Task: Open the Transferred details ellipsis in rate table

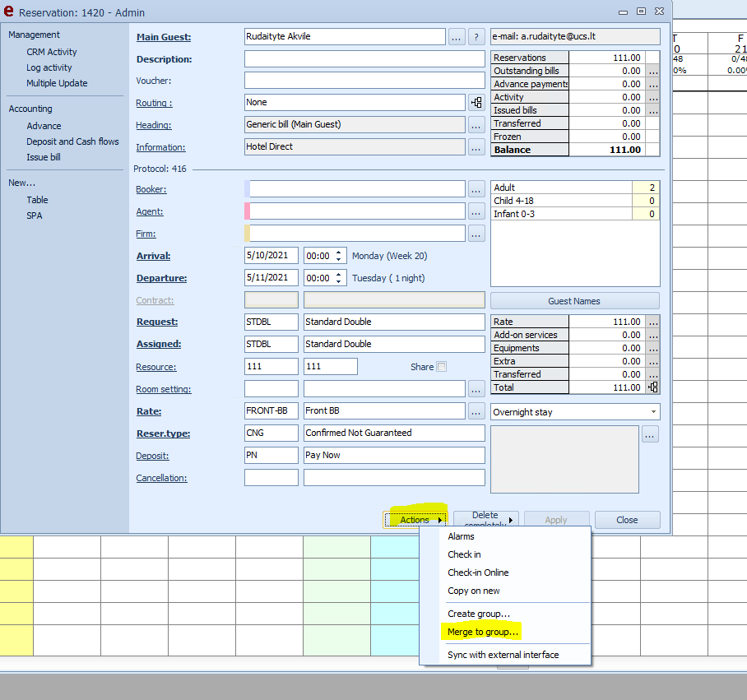Action: click(653, 374)
